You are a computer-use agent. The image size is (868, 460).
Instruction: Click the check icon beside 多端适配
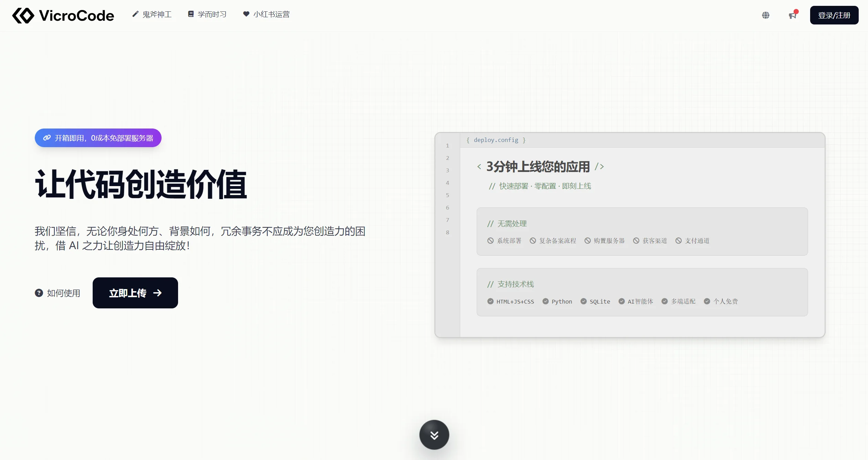pyautogui.click(x=664, y=301)
